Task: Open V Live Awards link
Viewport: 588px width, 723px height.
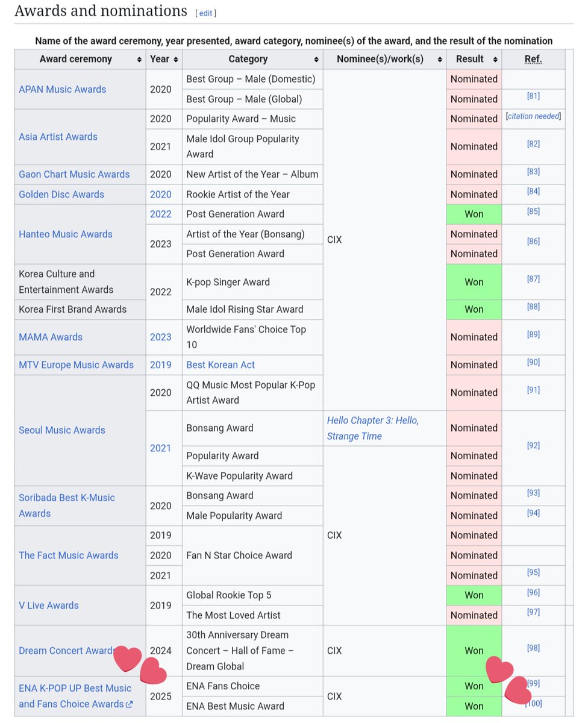Action: (49, 606)
